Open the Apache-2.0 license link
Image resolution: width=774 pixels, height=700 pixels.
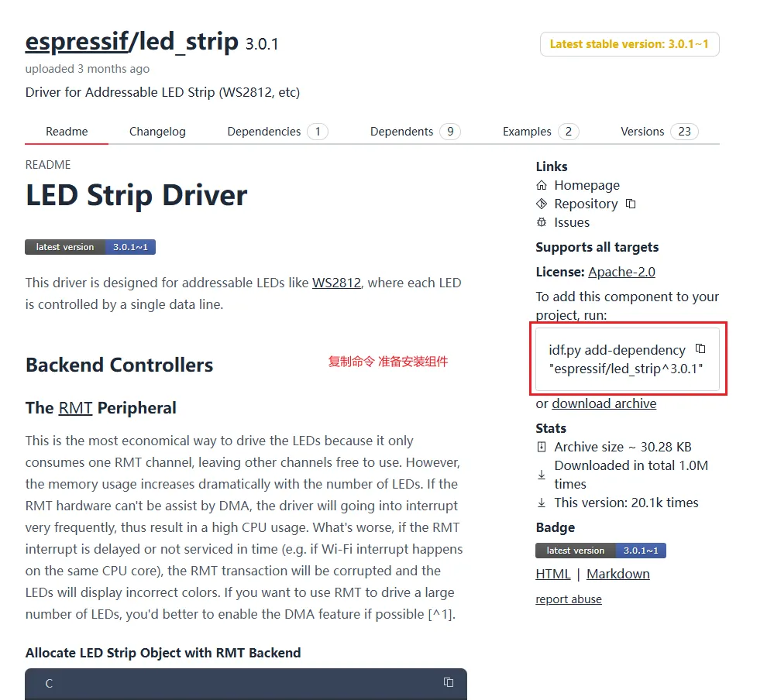pyautogui.click(x=621, y=272)
